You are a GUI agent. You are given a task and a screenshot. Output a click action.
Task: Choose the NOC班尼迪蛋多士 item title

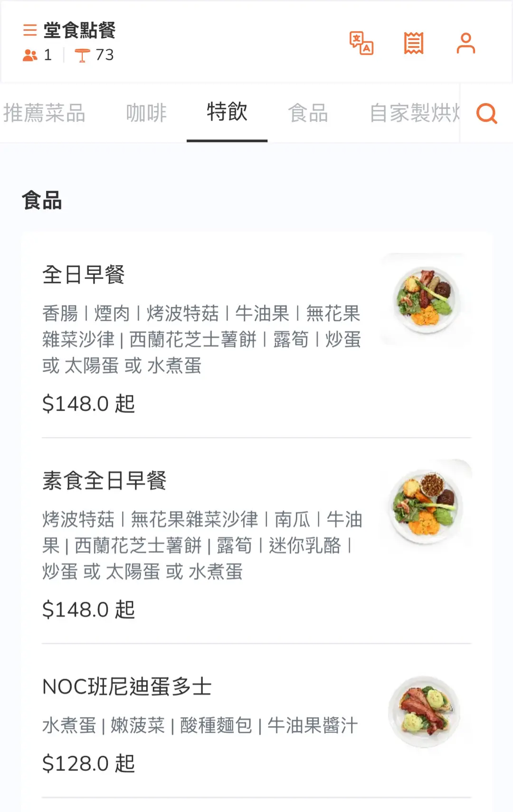pyautogui.click(x=127, y=687)
